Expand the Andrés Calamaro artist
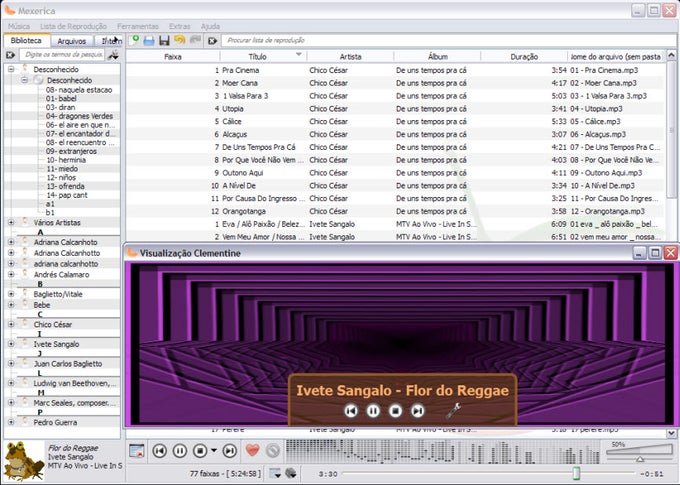Screen dimensions: 680x485 (x=11, y=275)
